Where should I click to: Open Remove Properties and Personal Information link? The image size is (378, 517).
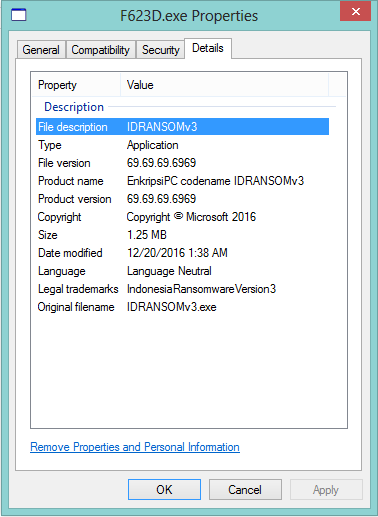click(x=135, y=447)
